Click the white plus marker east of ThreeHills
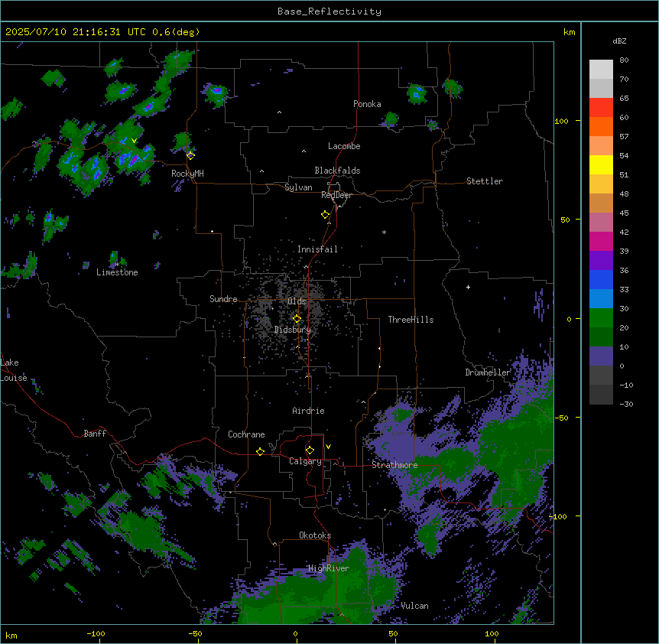Viewport: 659px width, 644px height. [x=468, y=287]
